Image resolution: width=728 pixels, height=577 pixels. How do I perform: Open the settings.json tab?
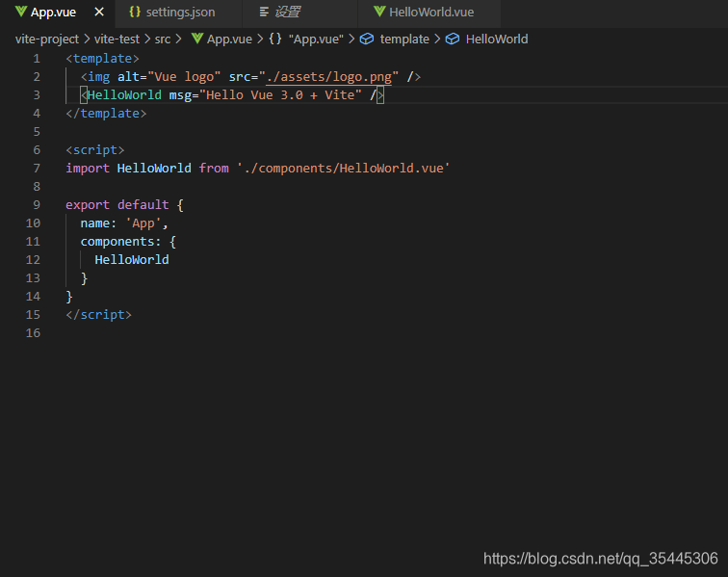coord(181,13)
